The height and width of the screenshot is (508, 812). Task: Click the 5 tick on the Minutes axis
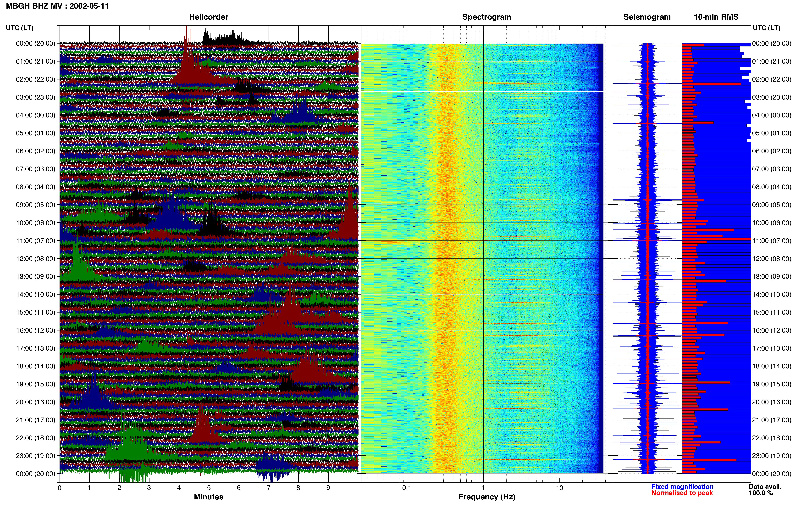(209, 487)
